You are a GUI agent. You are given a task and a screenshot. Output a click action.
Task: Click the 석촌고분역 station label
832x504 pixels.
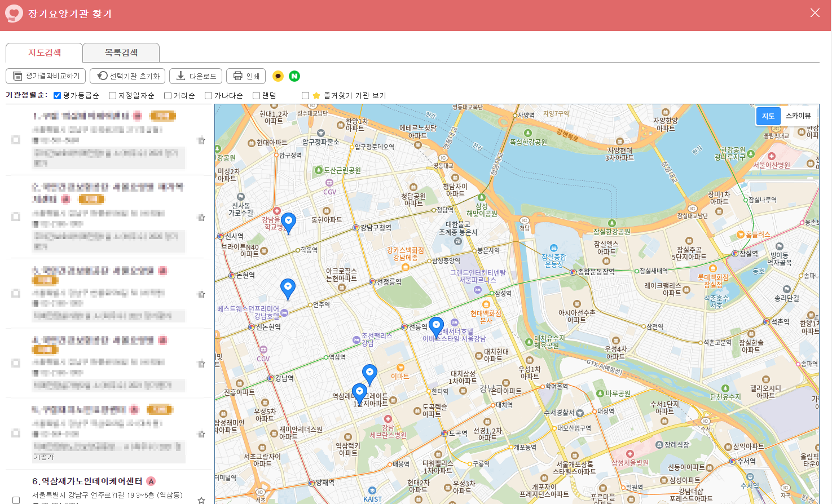point(717,343)
